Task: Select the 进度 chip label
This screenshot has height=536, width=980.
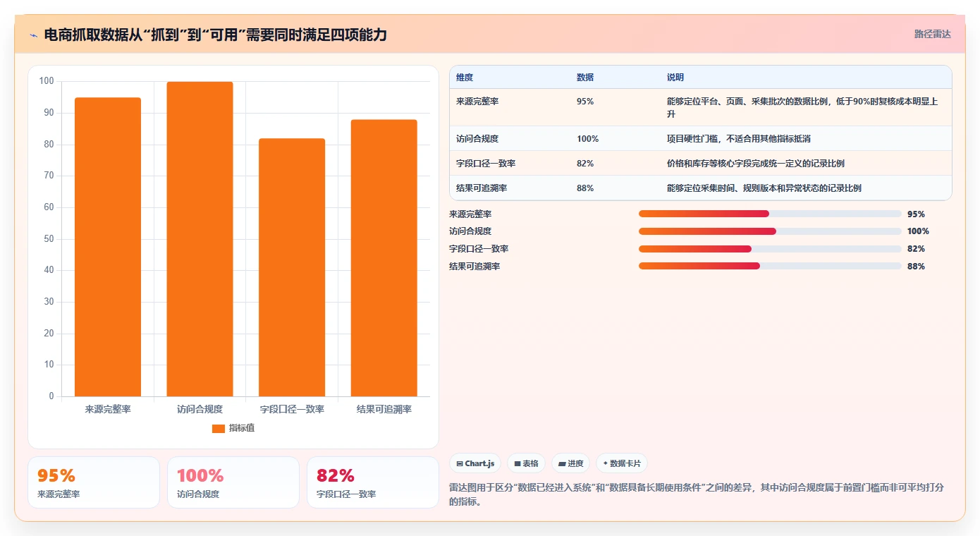Action: pos(575,464)
